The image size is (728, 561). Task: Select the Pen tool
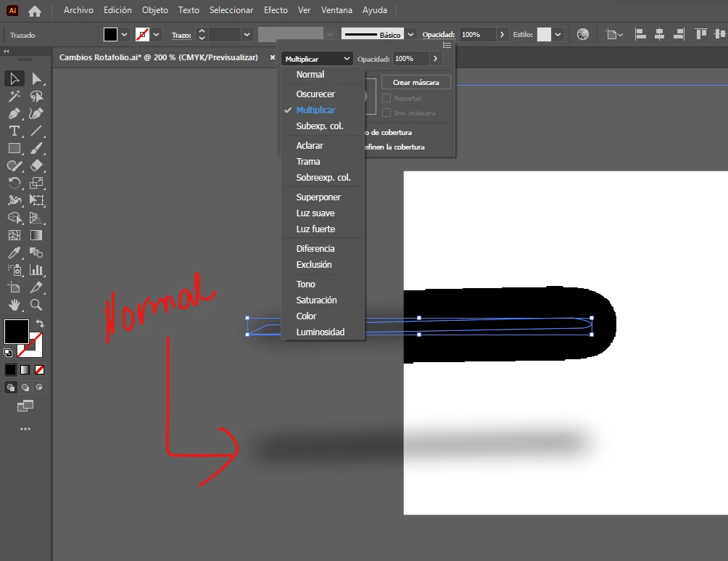(15, 113)
